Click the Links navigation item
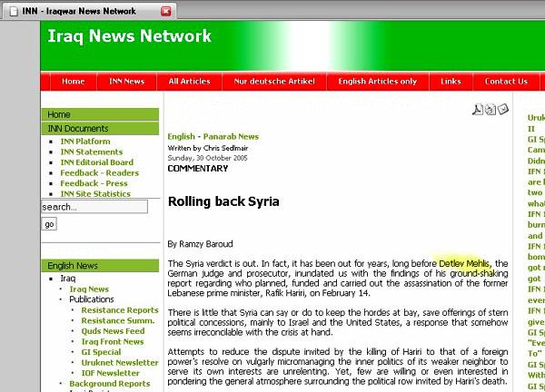The width and height of the screenshot is (545, 392). 451,82
